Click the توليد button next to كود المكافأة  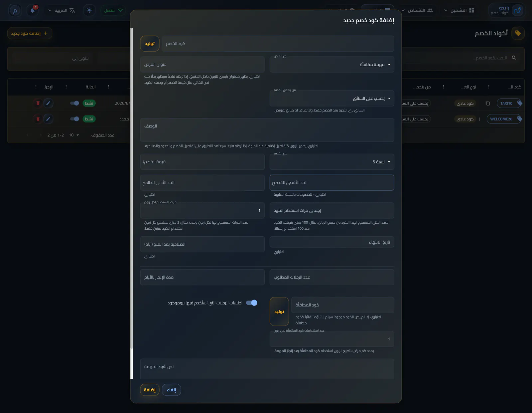click(x=279, y=311)
